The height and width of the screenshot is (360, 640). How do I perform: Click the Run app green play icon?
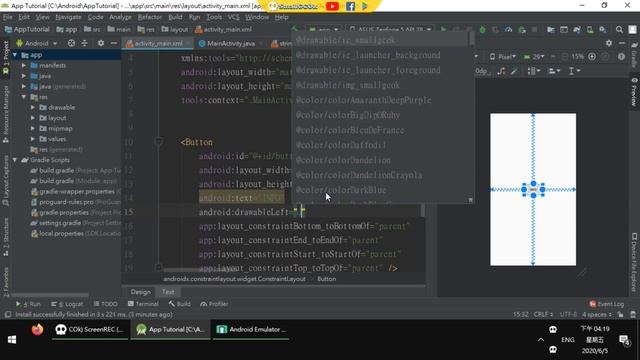[x=444, y=29]
